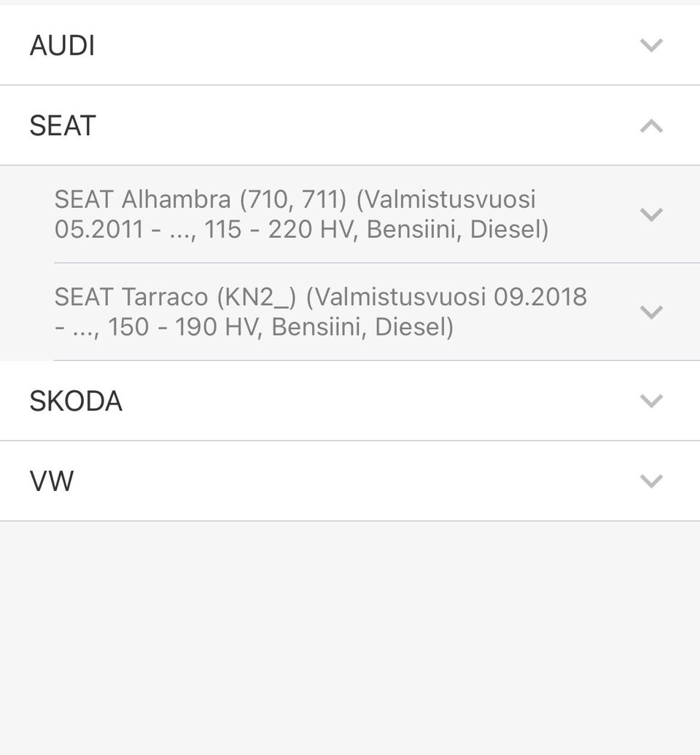The image size is (700, 755).
Task: Select the AUDI brand label
Action: coord(62,45)
